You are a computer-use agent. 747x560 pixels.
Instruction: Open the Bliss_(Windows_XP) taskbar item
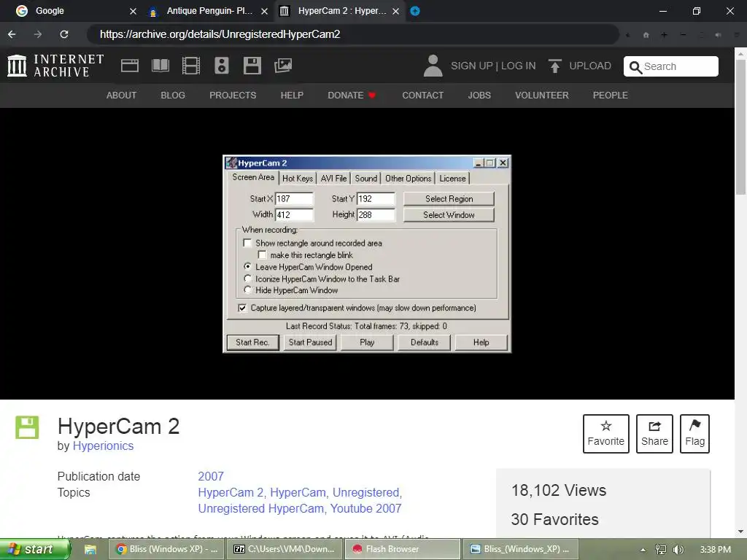521,549
